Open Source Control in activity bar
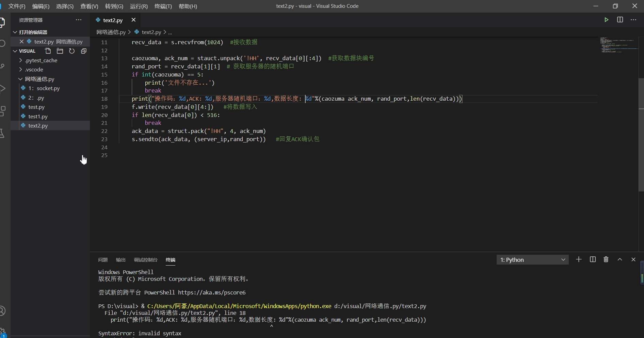This screenshot has width=644, height=338. (x=3, y=66)
